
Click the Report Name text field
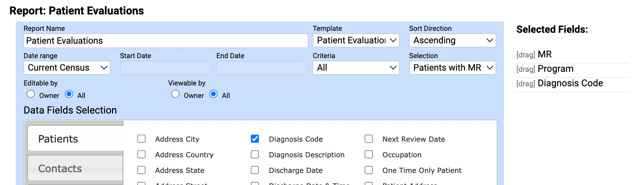(x=165, y=41)
